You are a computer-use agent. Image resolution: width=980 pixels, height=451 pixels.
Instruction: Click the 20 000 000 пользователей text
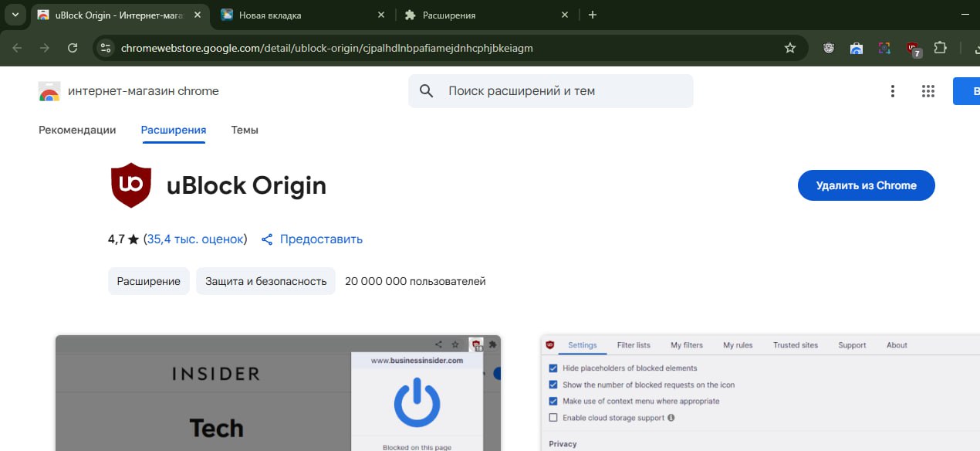415,281
